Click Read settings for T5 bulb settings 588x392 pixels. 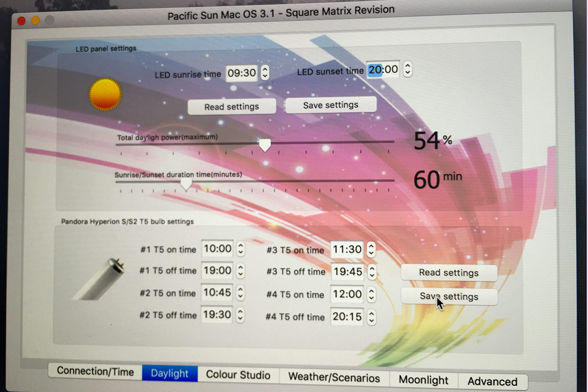pos(449,273)
